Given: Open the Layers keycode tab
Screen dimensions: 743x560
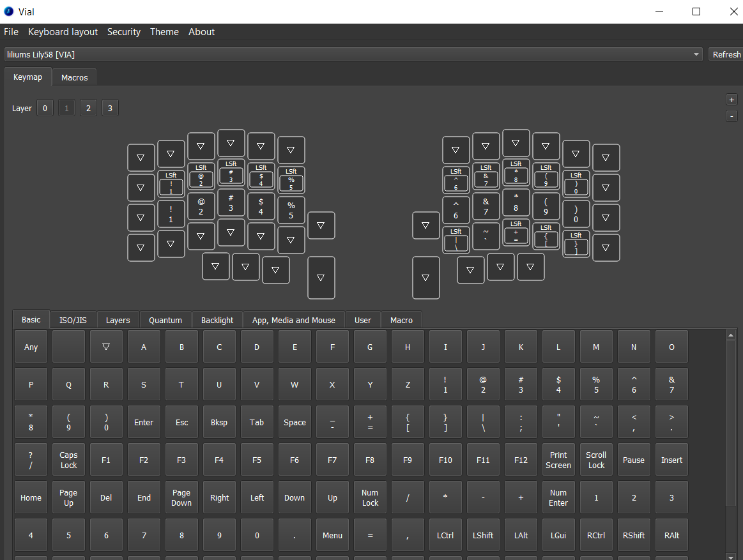Looking at the screenshot, I should pos(118,321).
